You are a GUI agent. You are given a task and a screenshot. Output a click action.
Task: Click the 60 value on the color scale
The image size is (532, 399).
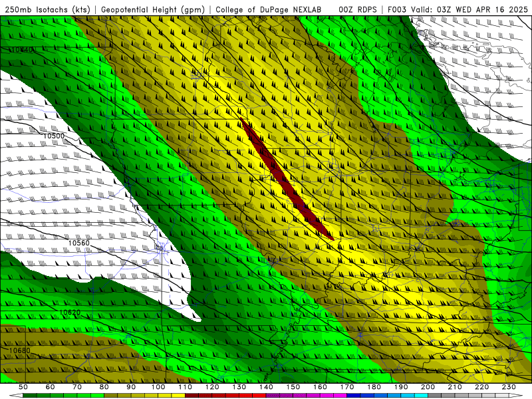50,387
